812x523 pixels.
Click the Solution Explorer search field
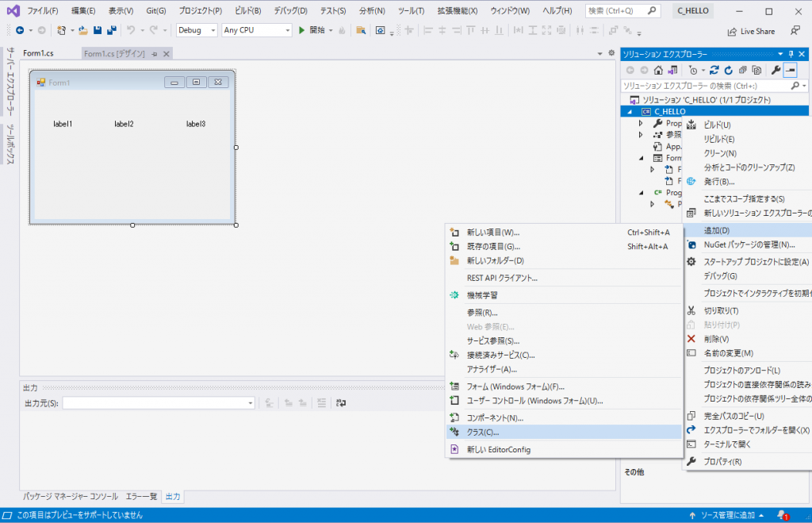click(706, 86)
